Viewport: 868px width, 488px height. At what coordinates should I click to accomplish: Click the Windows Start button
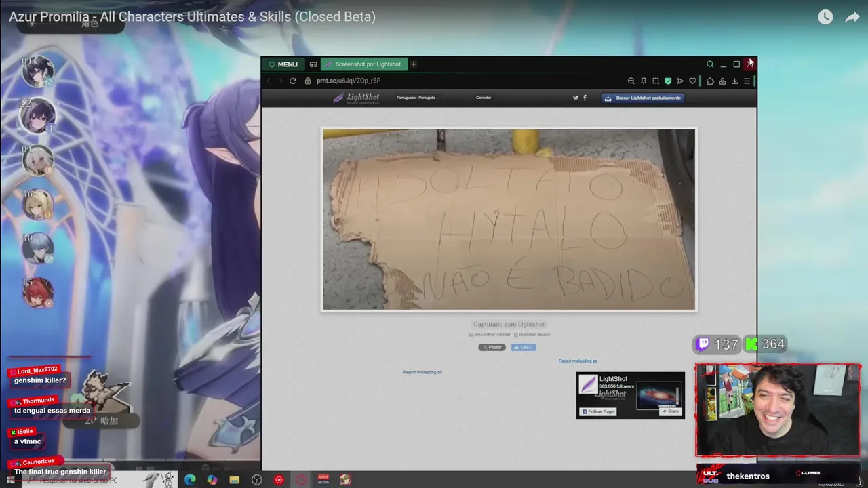click(11, 480)
